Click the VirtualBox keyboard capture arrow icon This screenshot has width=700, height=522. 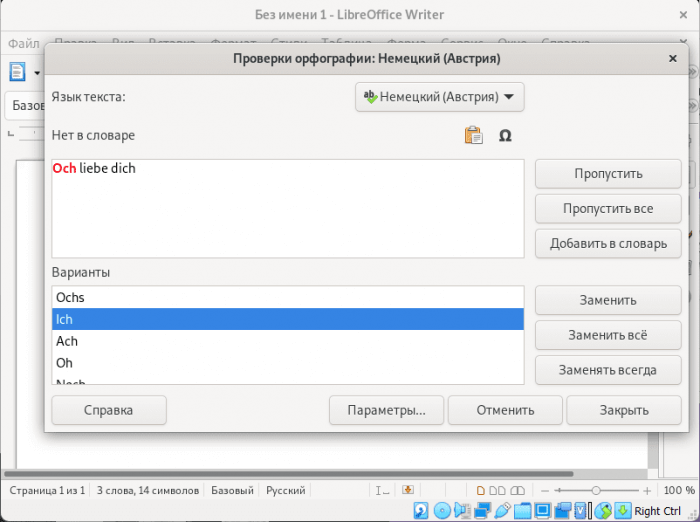[623, 510]
